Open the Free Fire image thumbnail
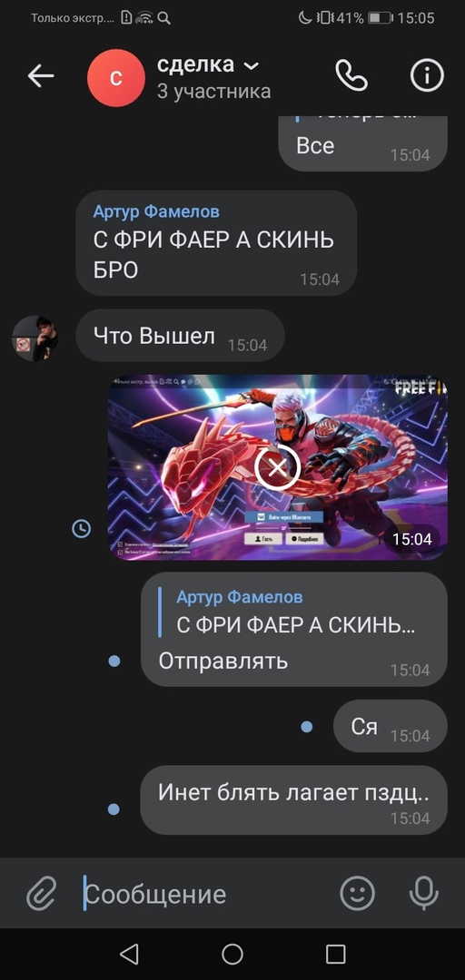The width and height of the screenshot is (465, 980). (x=277, y=467)
